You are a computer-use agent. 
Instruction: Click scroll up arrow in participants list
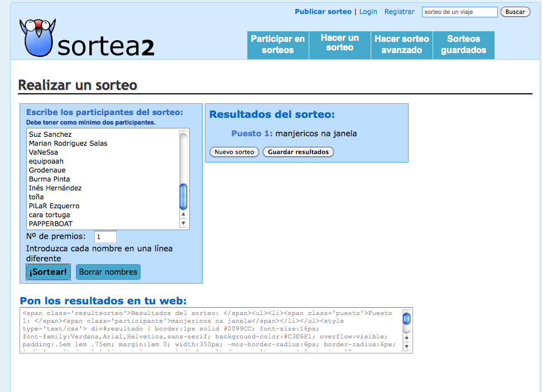pyautogui.click(x=183, y=214)
